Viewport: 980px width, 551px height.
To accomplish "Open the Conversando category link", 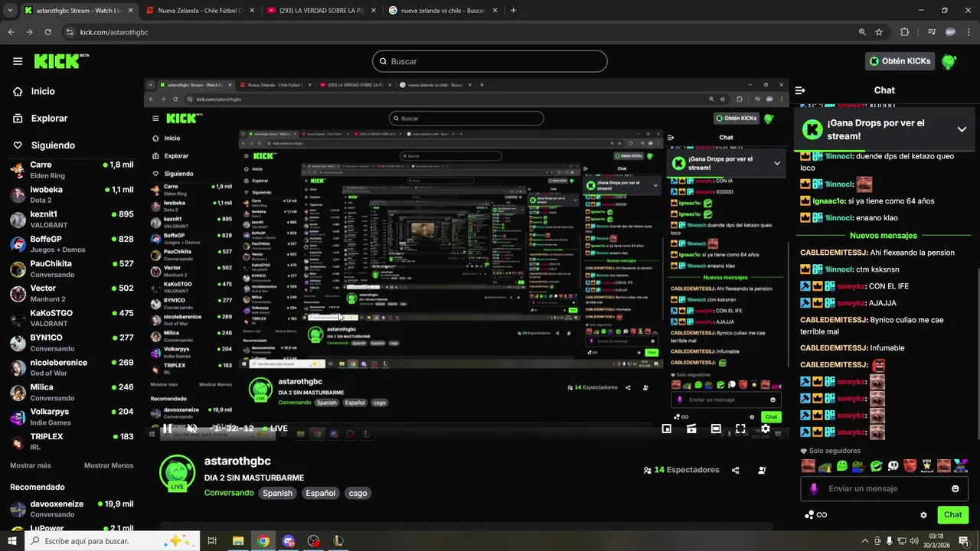I will [x=229, y=493].
